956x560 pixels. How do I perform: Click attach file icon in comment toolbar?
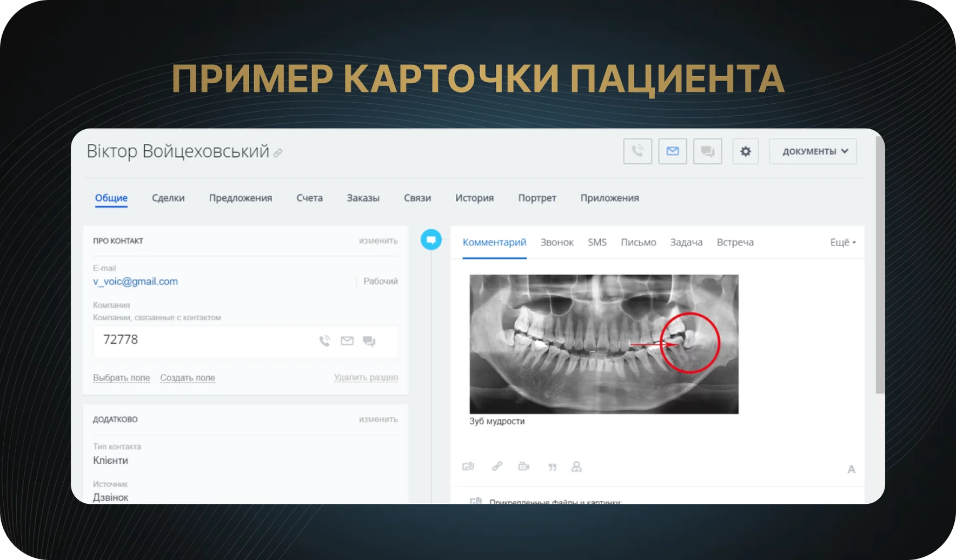pyautogui.click(x=468, y=466)
